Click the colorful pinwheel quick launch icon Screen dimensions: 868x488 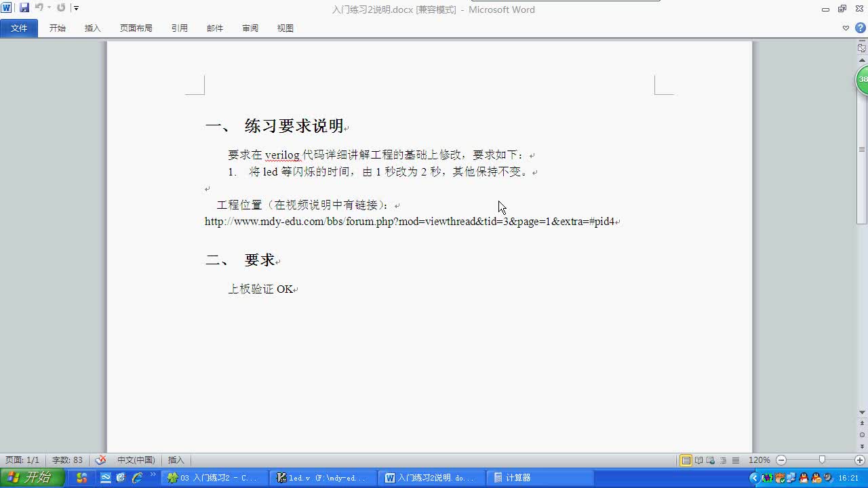[x=82, y=478]
